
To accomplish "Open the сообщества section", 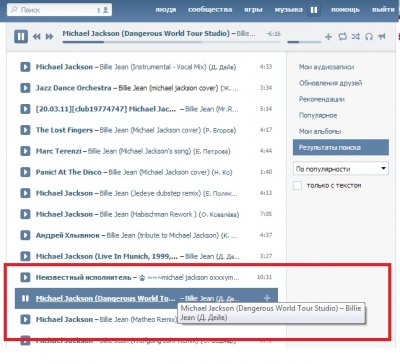I will [210, 10].
